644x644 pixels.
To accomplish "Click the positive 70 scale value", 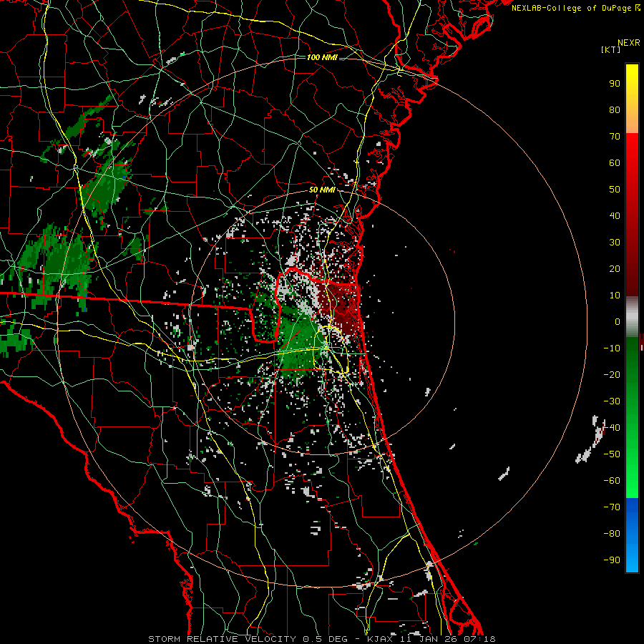I will click(x=615, y=137).
